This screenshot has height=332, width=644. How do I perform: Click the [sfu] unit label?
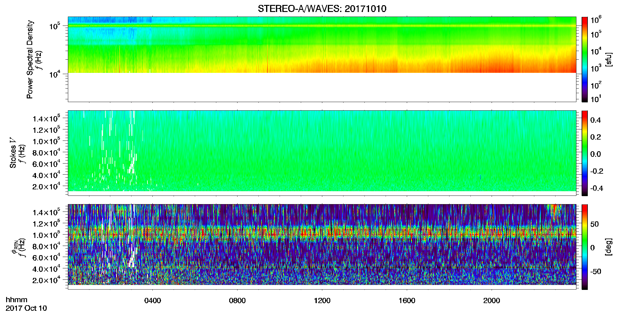click(609, 59)
